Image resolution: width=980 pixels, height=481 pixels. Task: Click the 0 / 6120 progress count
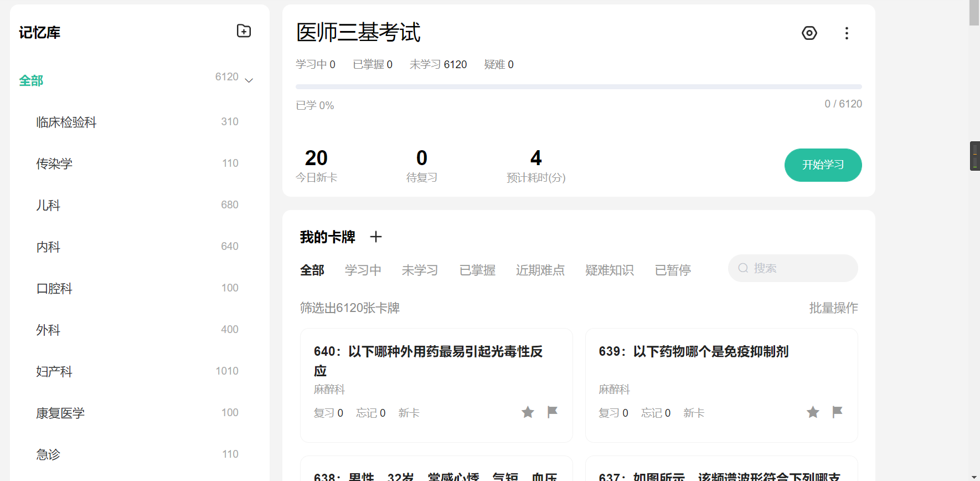(x=843, y=104)
